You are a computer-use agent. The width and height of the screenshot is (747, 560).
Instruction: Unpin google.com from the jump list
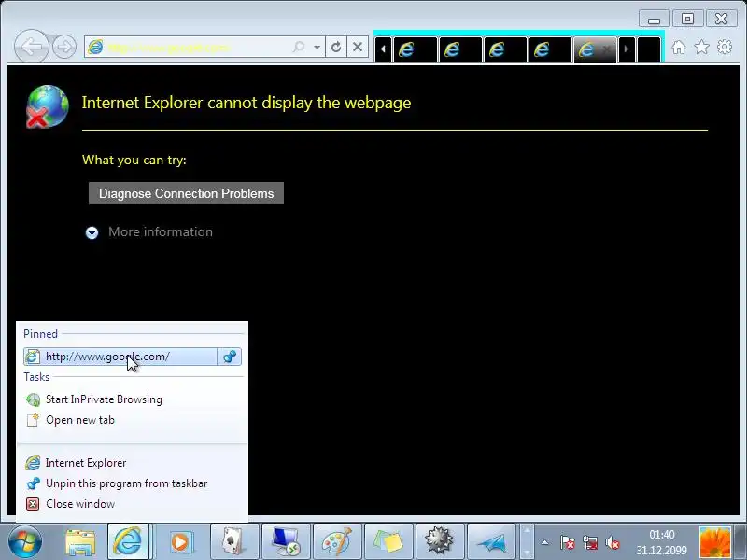pyautogui.click(x=230, y=357)
